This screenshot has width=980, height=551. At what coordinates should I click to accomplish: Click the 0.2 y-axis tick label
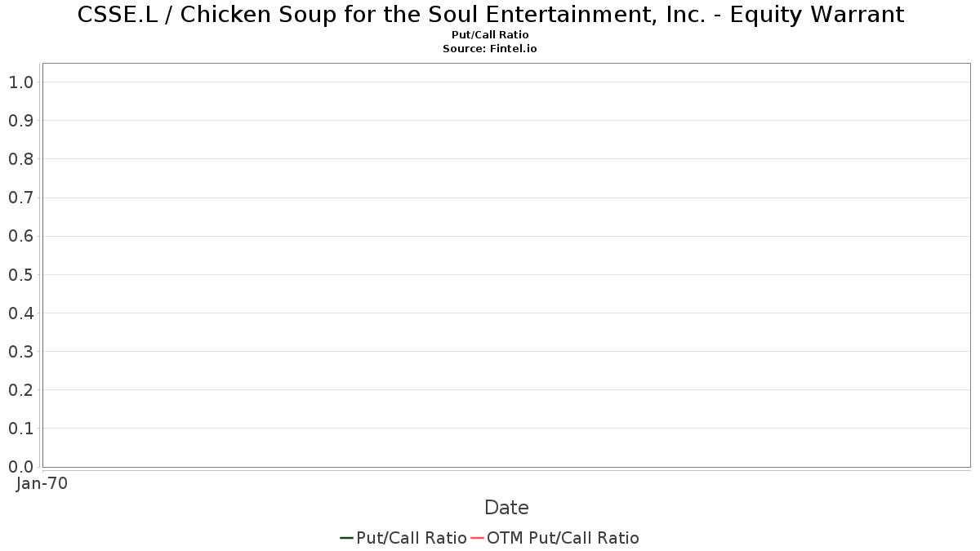20,390
